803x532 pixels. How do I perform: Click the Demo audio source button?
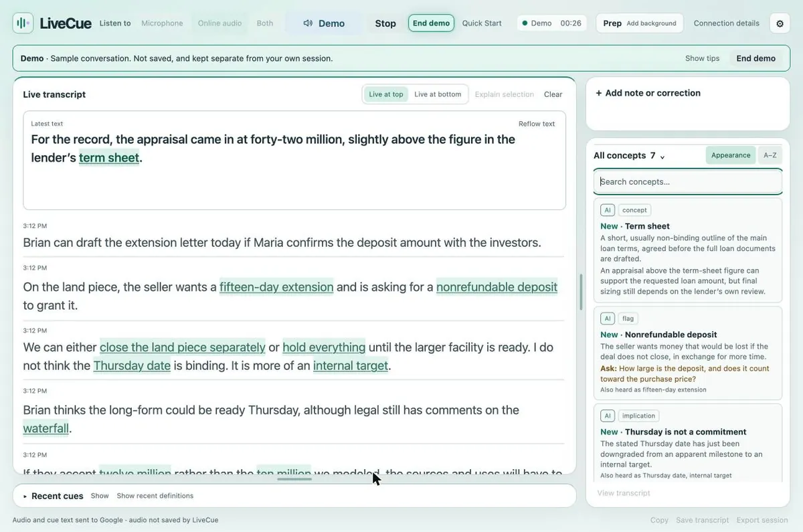coord(324,23)
